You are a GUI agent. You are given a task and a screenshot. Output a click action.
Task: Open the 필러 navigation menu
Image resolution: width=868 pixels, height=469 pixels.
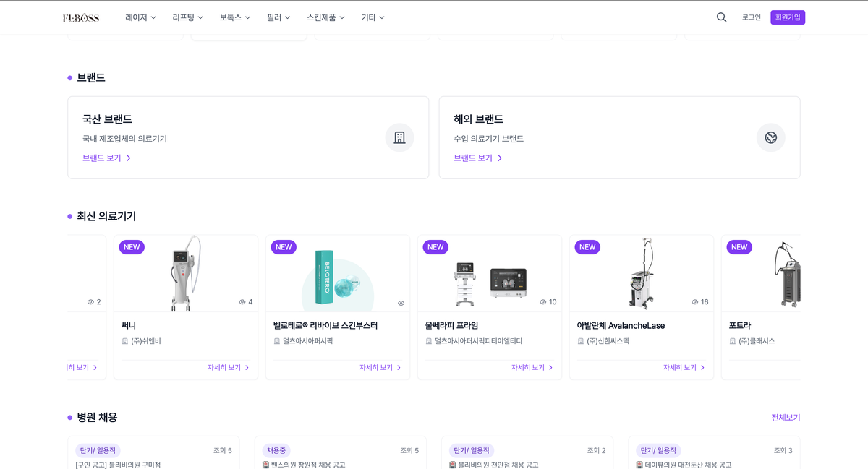click(x=278, y=17)
